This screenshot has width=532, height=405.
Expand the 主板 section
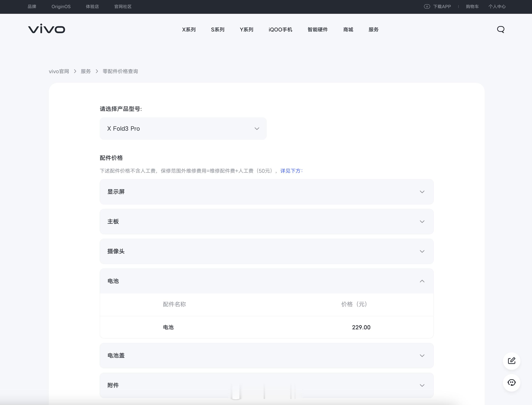[267, 222]
